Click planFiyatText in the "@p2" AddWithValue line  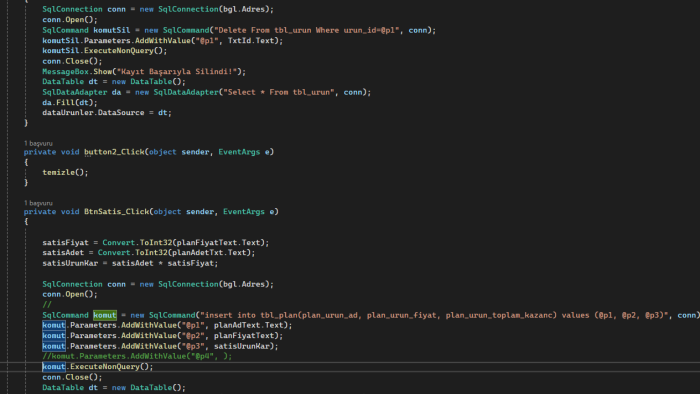(x=244, y=336)
